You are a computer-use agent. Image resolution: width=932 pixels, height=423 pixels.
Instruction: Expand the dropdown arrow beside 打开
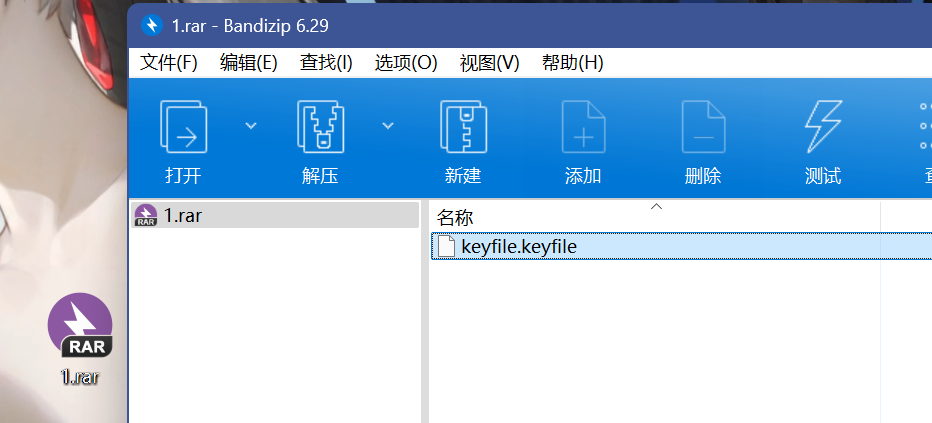(251, 125)
